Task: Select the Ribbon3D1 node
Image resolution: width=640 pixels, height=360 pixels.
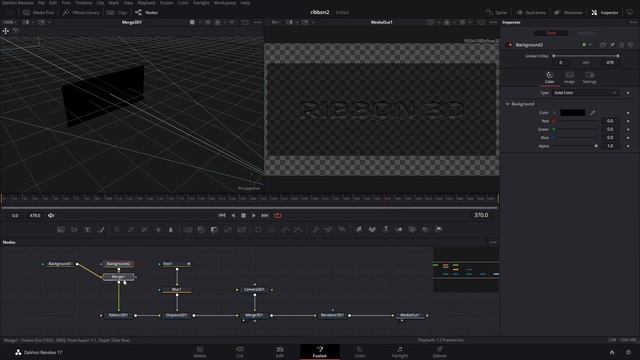Action: click(x=118, y=316)
